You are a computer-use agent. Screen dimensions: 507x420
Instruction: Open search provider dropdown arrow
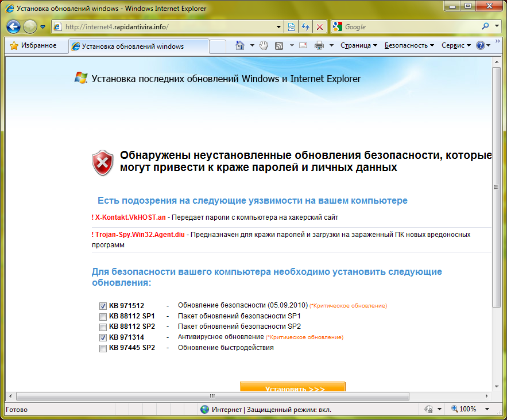[497, 26]
